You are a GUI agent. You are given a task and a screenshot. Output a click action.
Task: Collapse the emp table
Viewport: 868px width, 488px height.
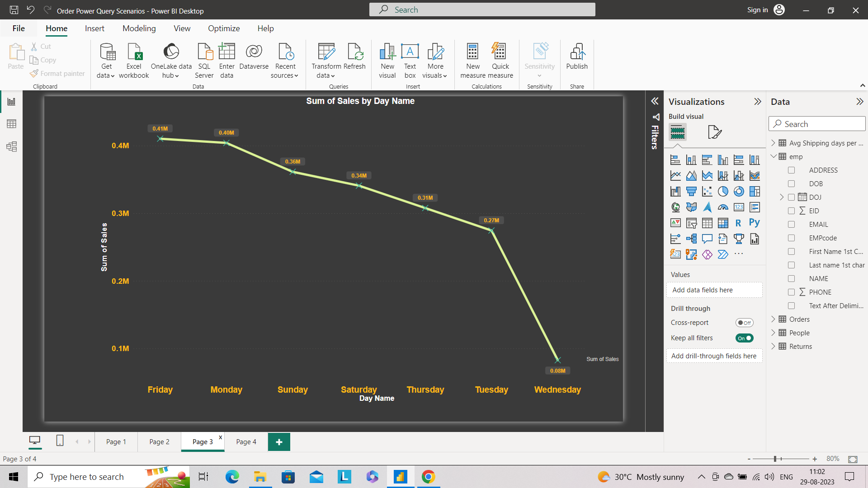tap(774, 156)
